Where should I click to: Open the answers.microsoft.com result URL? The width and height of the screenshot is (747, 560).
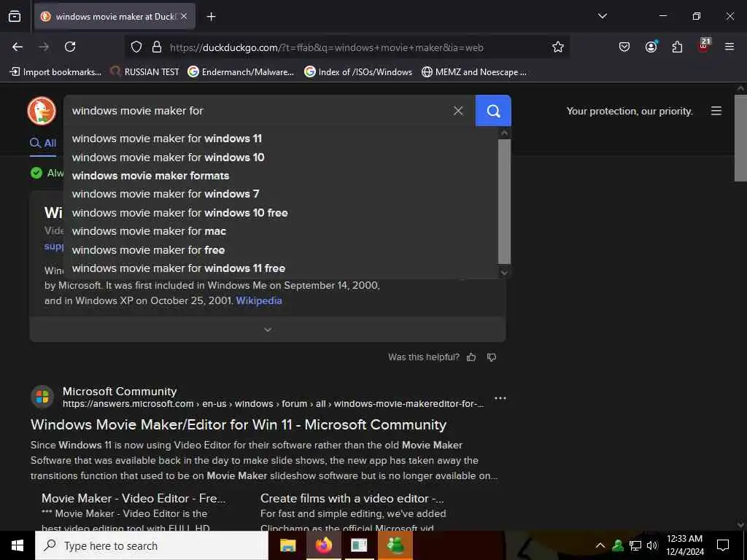pyautogui.click(x=273, y=404)
